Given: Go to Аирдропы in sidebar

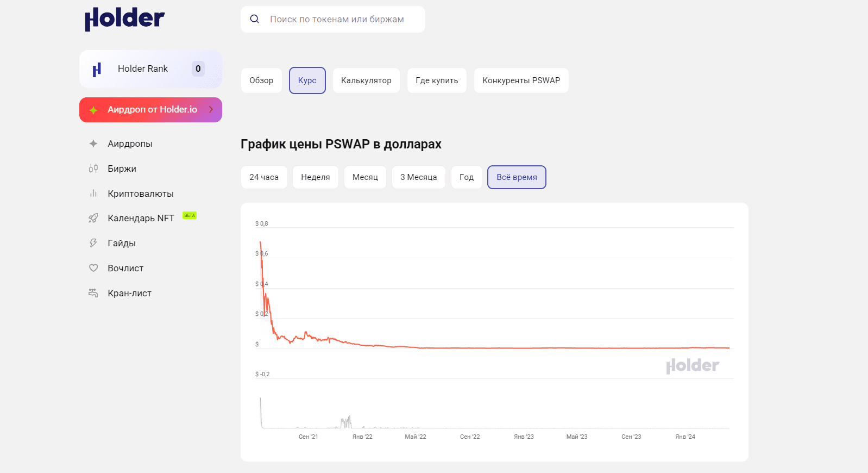Looking at the screenshot, I should tap(130, 144).
